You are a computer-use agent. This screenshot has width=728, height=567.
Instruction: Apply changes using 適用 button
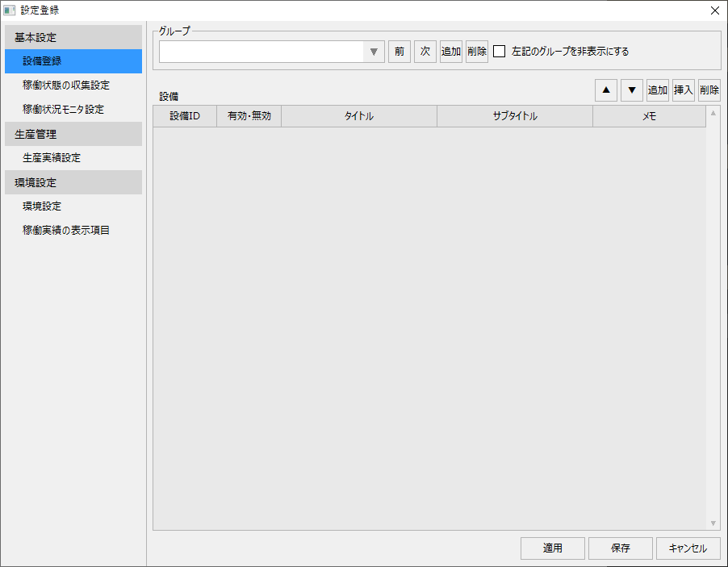pyautogui.click(x=552, y=548)
